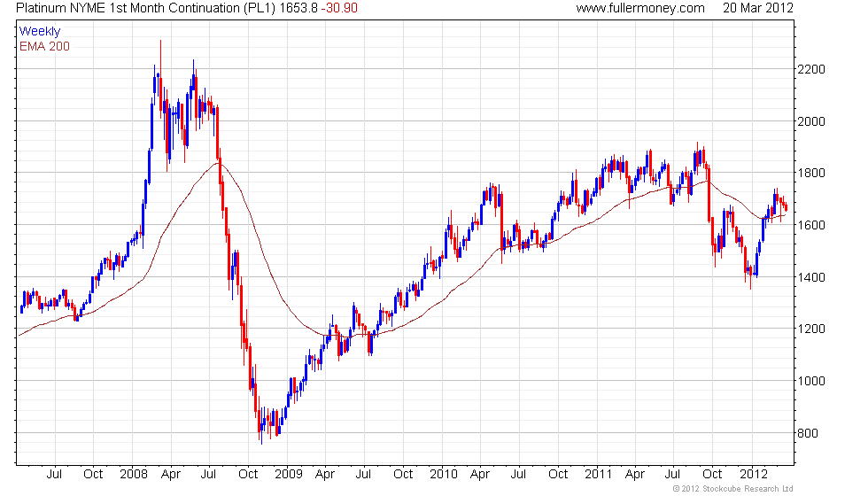
Task: Click the 1800 price axis label
Action: pos(810,174)
